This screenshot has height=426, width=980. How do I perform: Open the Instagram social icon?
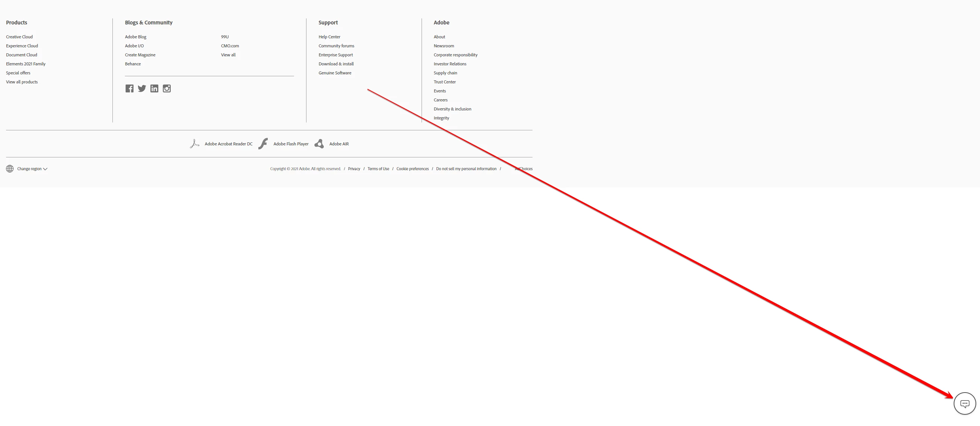point(167,89)
